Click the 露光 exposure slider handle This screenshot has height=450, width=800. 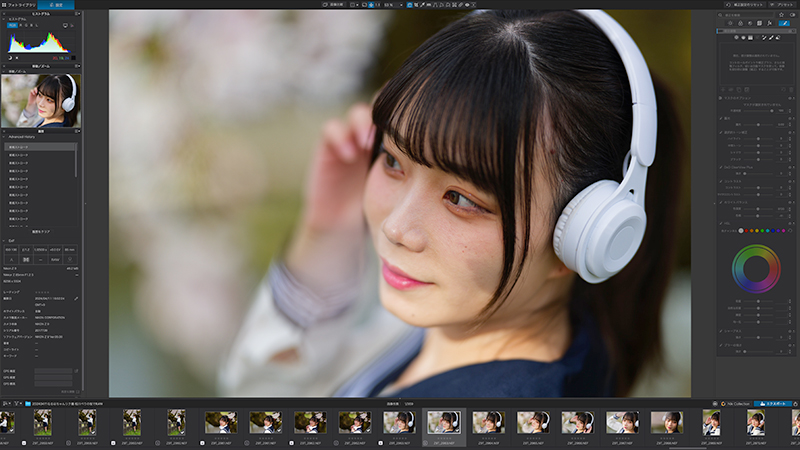coord(758,124)
